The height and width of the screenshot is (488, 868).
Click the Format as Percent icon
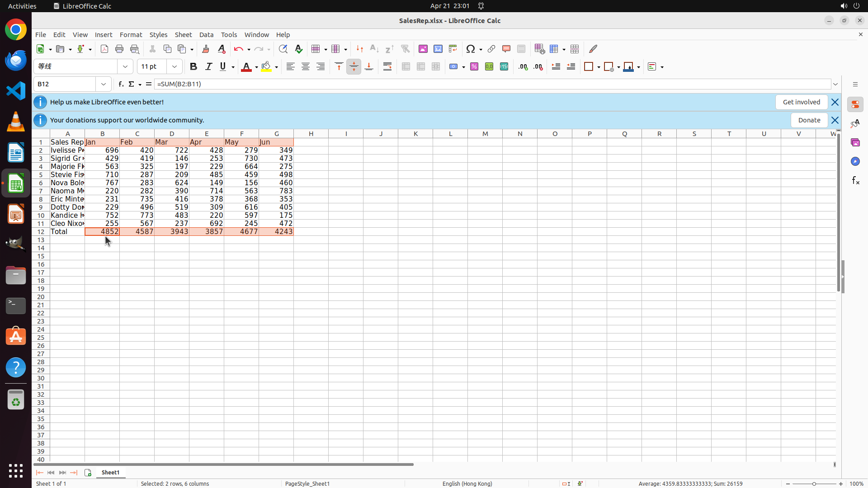[x=474, y=66]
